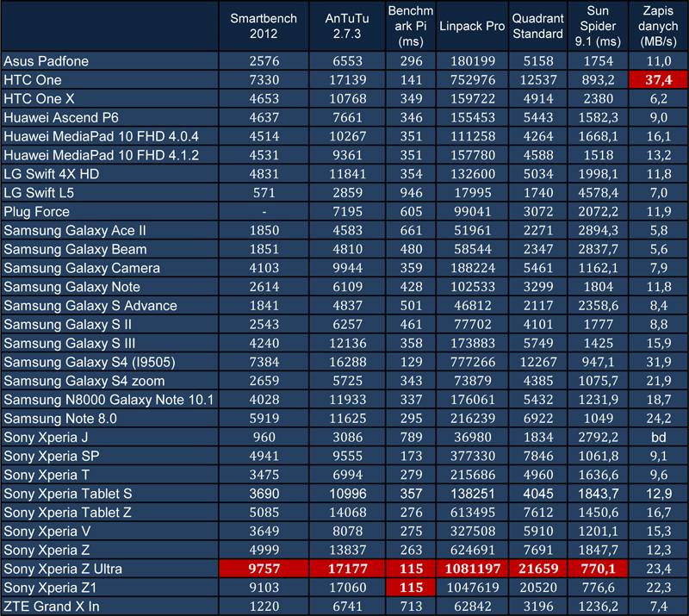Screen dimensions: 689x616
Task: Select the red 1081197 Linpack cell
Action: click(472, 569)
